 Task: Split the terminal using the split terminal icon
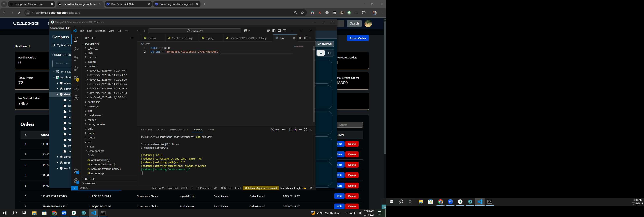[x=291, y=130]
